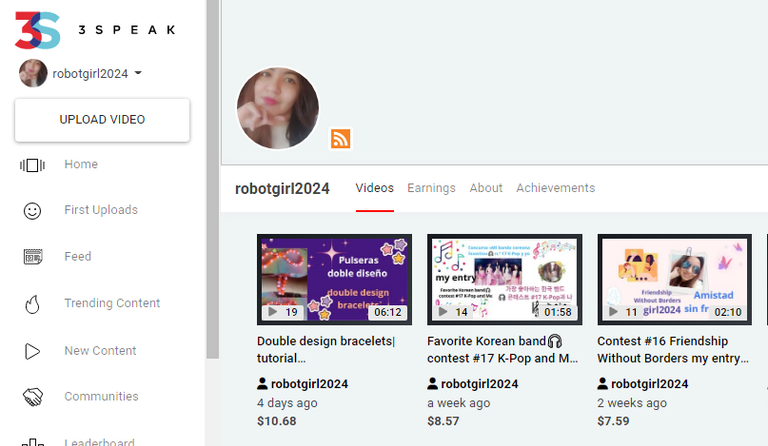Open the Double design bracelets video thumbnail
Screen dimensions: 768x446
click(x=334, y=279)
